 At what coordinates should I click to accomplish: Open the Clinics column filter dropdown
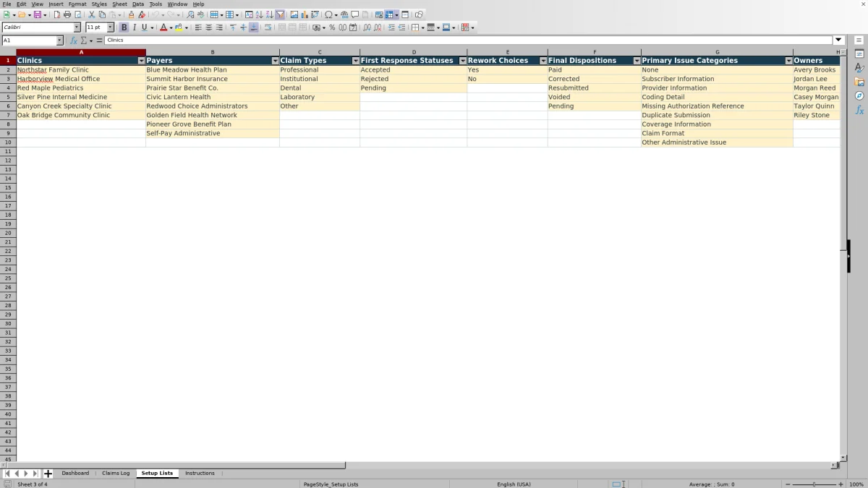[141, 61]
